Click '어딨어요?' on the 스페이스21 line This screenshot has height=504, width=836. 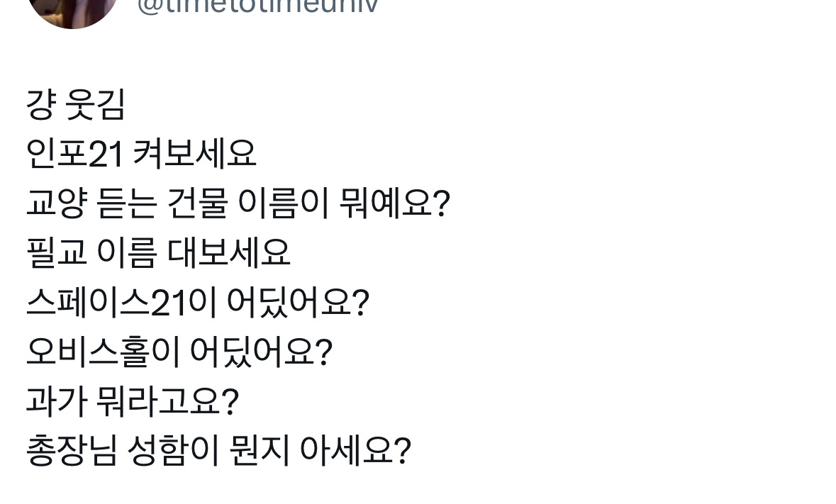tap(298, 302)
